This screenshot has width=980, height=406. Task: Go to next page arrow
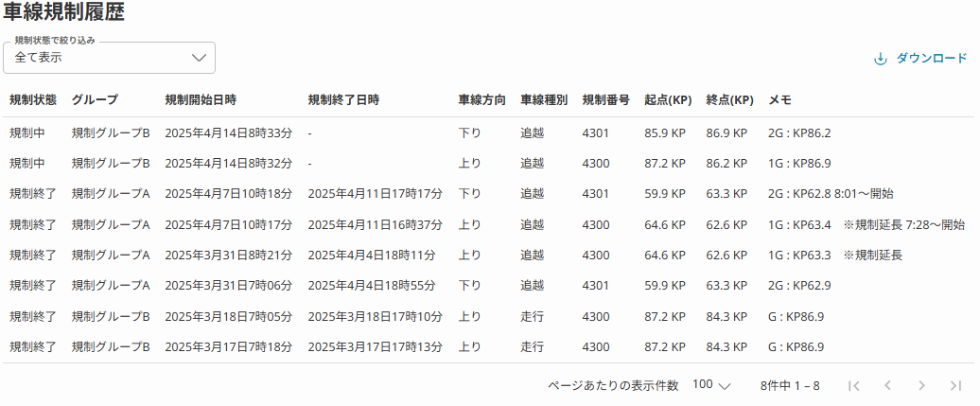[921, 385]
